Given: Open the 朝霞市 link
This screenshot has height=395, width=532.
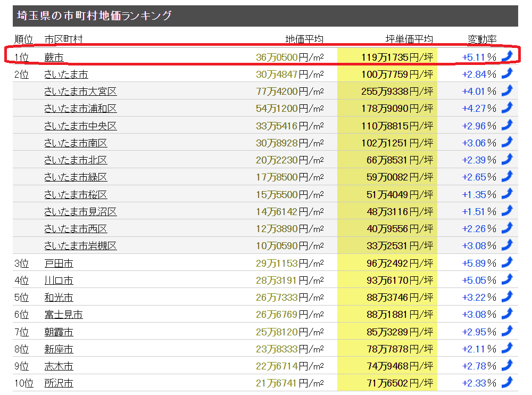Looking at the screenshot, I should click(59, 332).
